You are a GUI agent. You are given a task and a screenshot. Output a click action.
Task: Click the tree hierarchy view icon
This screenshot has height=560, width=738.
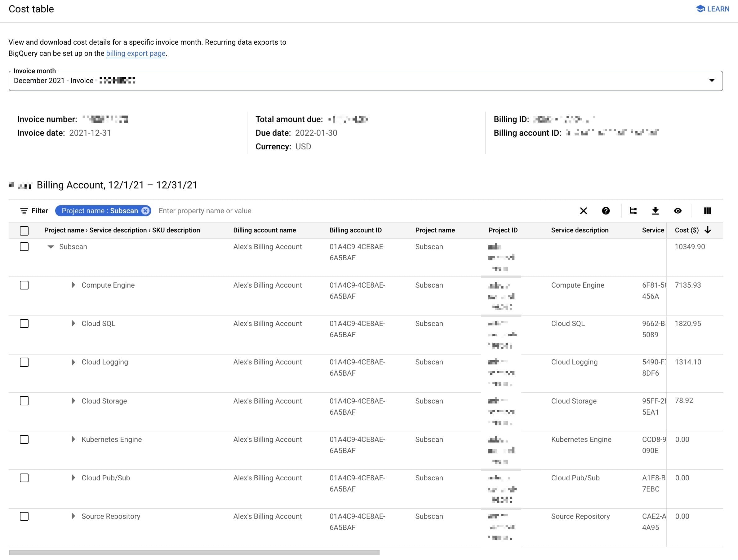coord(633,211)
